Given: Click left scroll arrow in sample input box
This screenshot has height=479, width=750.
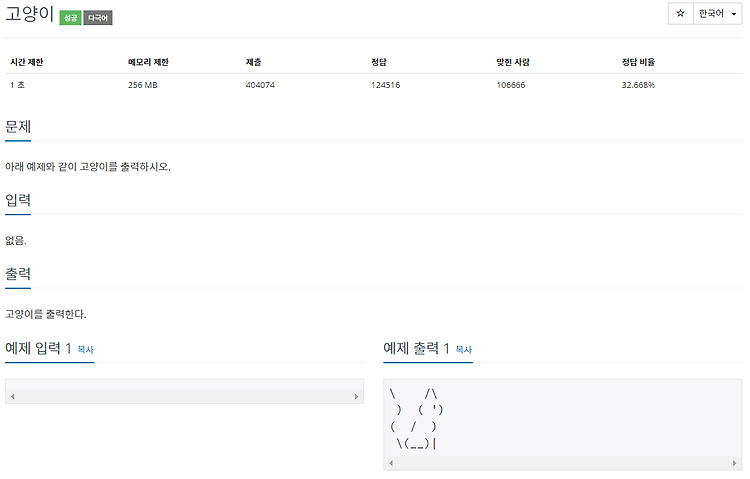Looking at the screenshot, I should click(13, 396).
